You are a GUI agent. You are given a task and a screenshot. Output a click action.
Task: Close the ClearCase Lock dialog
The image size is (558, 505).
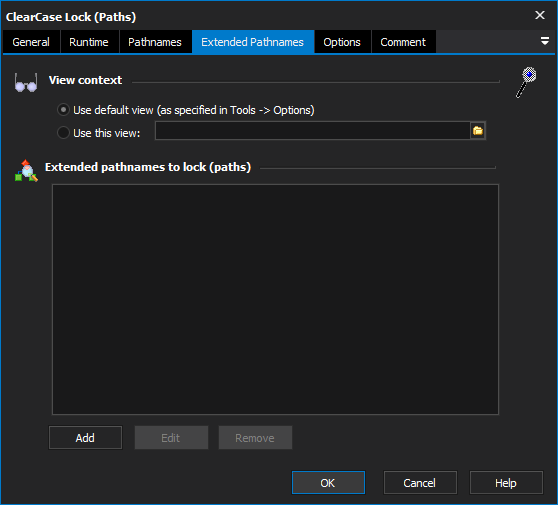click(x=540, y=15)
